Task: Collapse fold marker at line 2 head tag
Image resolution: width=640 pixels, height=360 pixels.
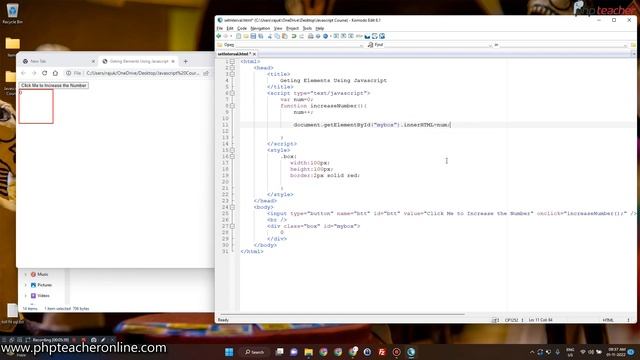Action: point(232,68)
